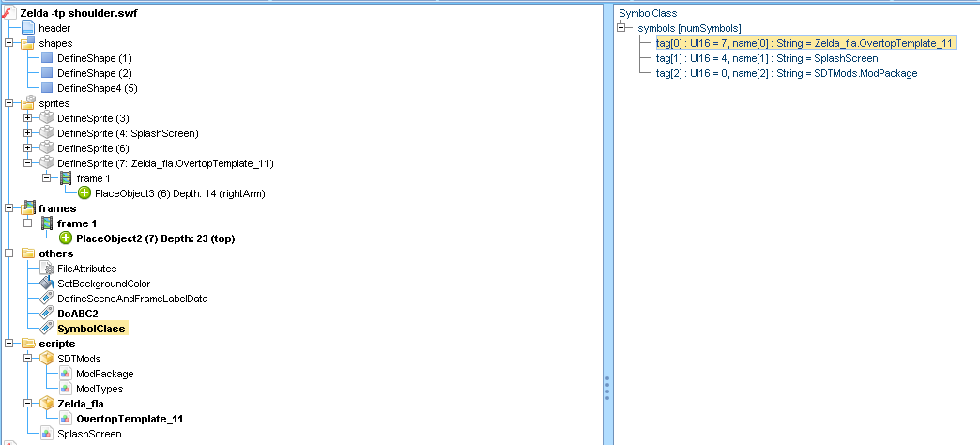The image size is (980, 445).
Task: Click the Flash icon beside Zelda -tp shoulder.swf
Action: point(8,13)
